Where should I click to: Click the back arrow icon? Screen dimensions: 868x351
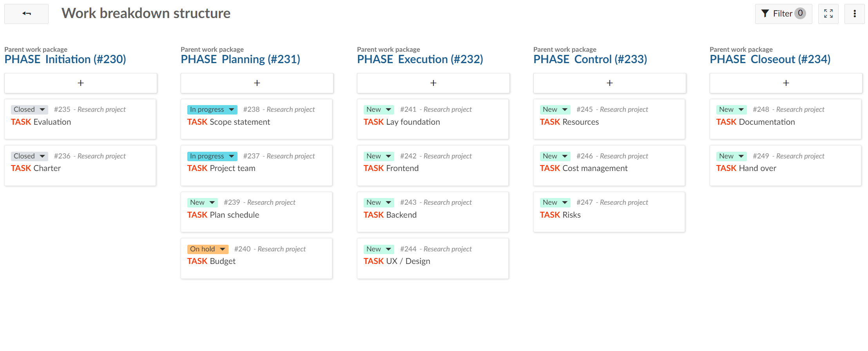click(x=26, y=13)
